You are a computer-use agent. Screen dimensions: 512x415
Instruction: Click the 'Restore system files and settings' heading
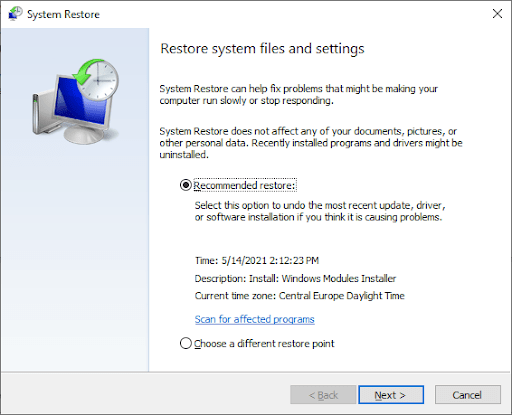pyautogui.click(x=262, y=49)
